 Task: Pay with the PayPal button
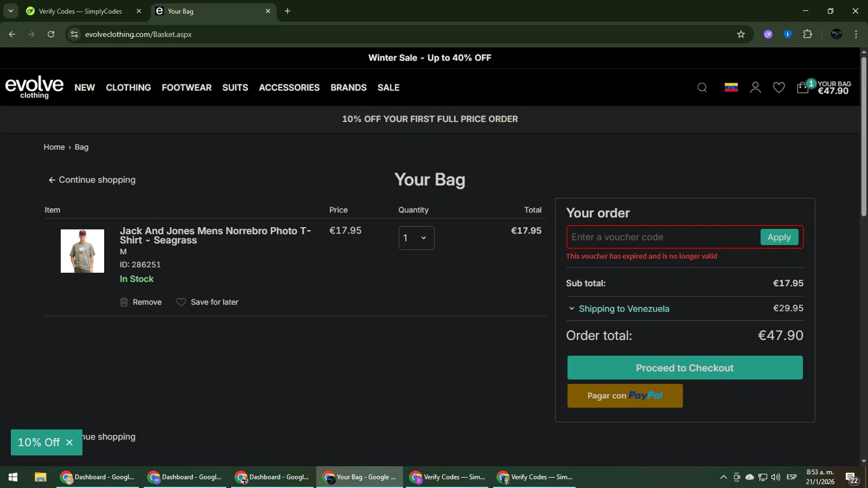[x=625, y=395]
